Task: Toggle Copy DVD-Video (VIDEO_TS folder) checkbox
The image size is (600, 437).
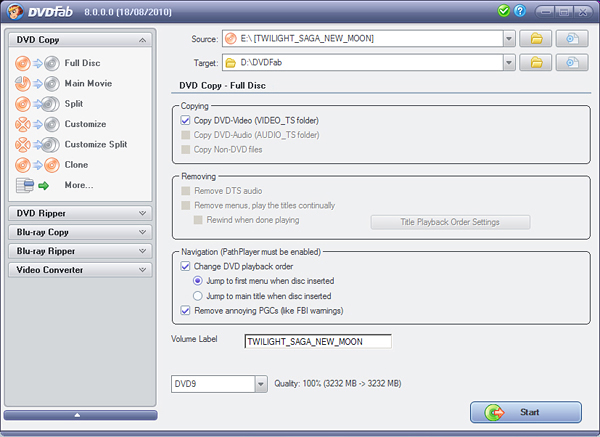Action: click(186, 121)
